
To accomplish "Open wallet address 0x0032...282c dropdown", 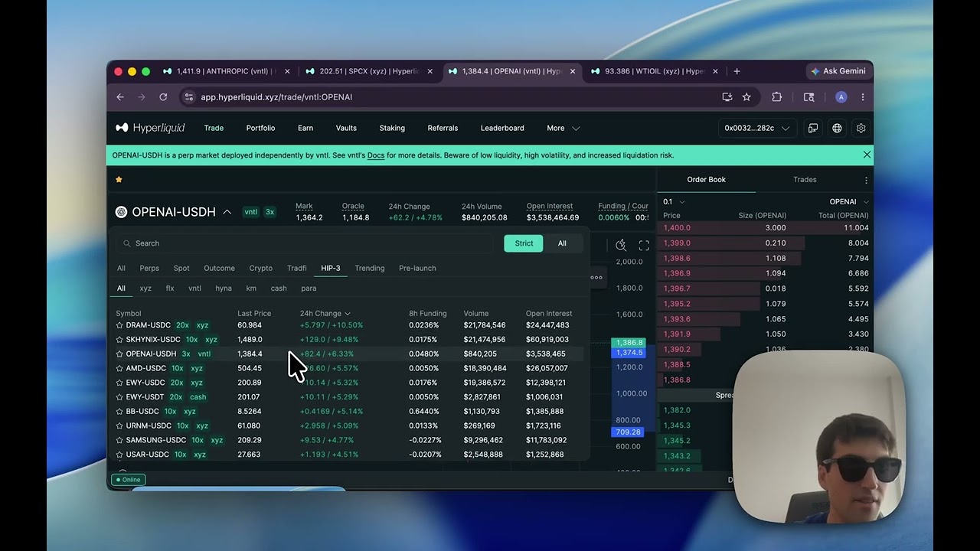I will click(x=756, y=128).
